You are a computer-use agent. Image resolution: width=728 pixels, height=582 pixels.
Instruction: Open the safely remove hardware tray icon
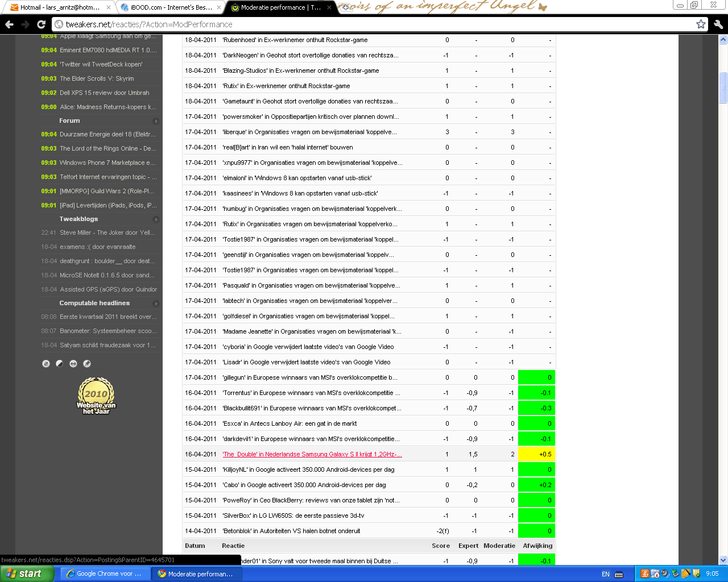pyautogui.click(x=675, y=574)
